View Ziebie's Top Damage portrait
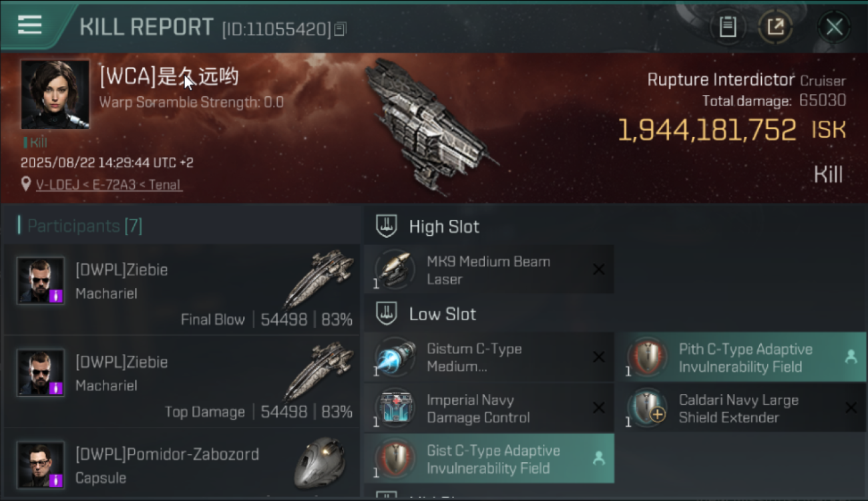The height and width of the screenshot is (501, 868). pyautogui.click(x=41, y=373)
